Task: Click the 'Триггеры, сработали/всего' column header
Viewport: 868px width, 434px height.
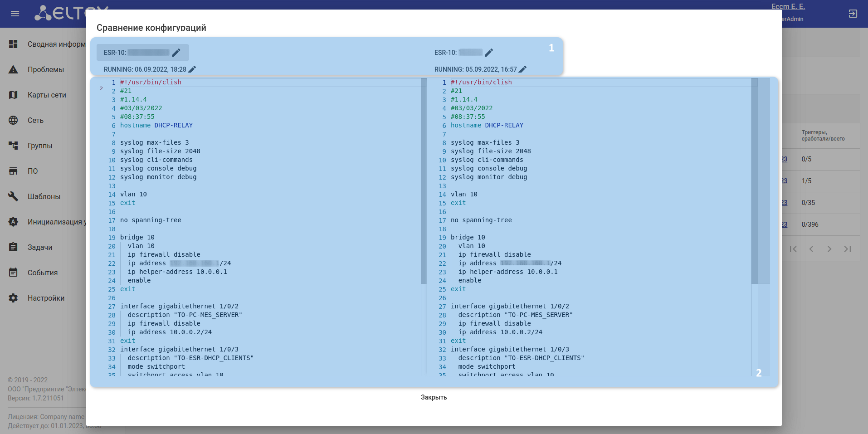Action: (x=823, y=136)
